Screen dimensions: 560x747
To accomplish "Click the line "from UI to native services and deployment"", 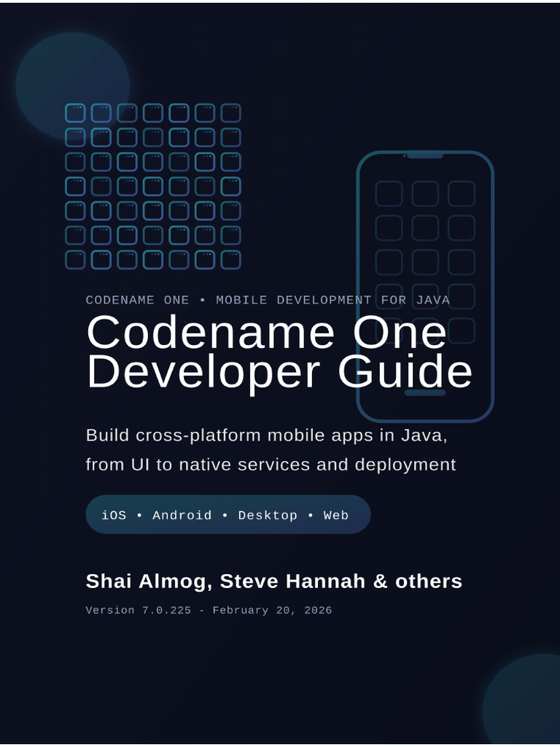I will point(271,465).
